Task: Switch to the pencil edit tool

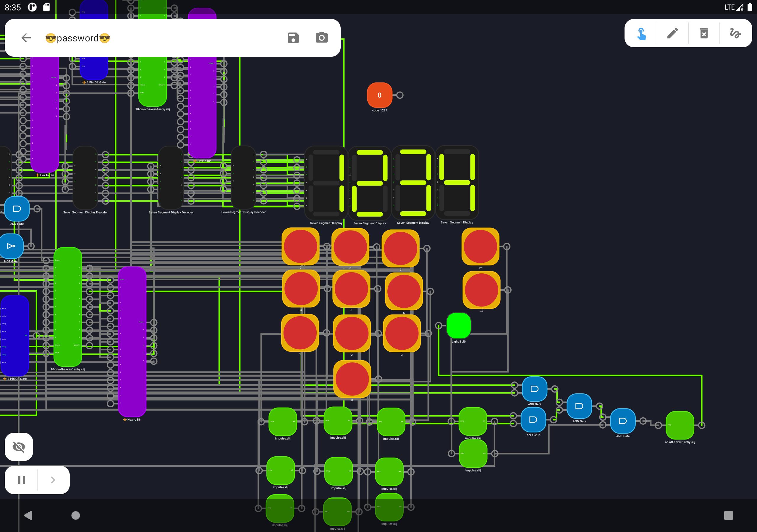Action: click(x=672, y=33)
